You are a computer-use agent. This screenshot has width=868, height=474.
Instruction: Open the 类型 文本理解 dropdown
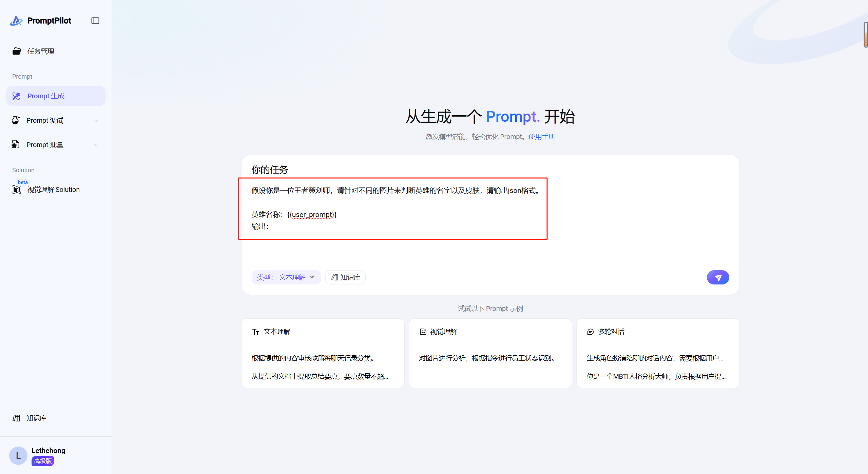point(286,277)
